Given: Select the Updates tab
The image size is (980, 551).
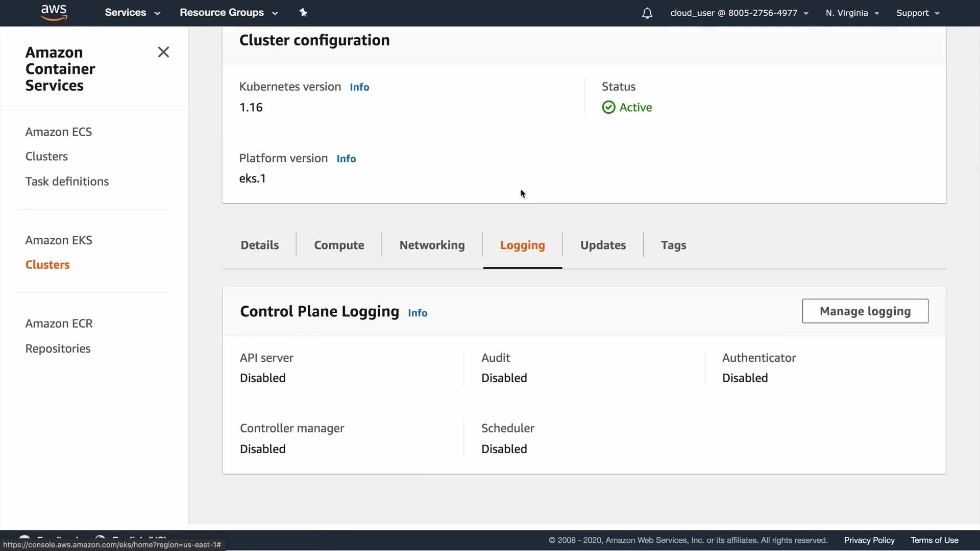Looking at the screenshot, I should [x=603, y=245].
